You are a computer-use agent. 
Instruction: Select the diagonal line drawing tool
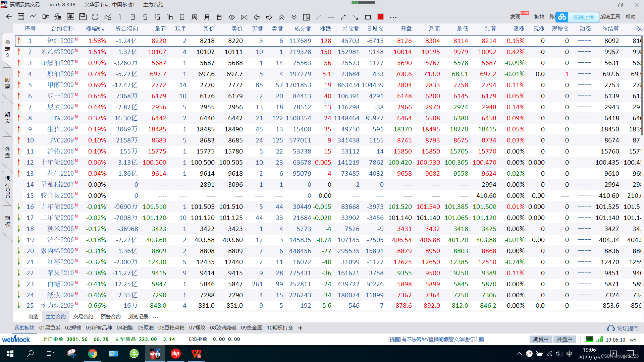pyautogui.click(x=319, y=17)
